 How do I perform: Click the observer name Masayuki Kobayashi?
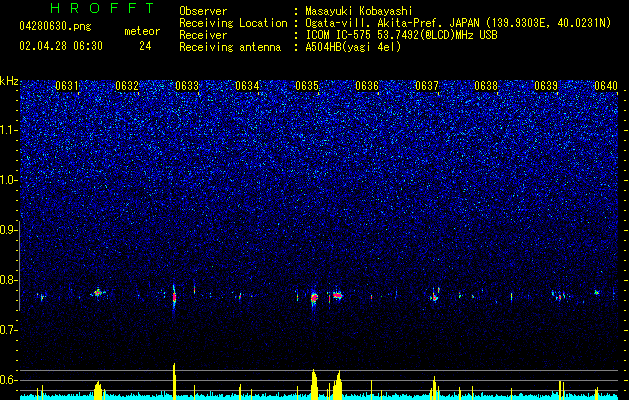[x=359, y=11]
